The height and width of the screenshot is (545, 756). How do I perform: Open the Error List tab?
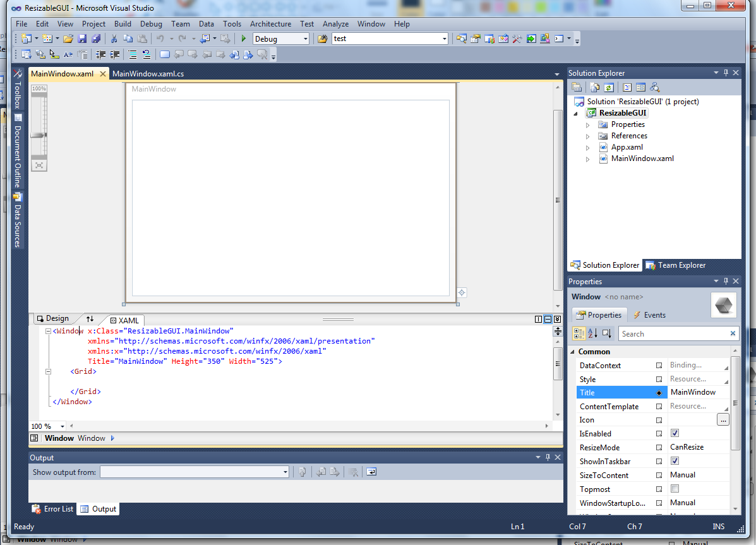[x=52, y=509]
